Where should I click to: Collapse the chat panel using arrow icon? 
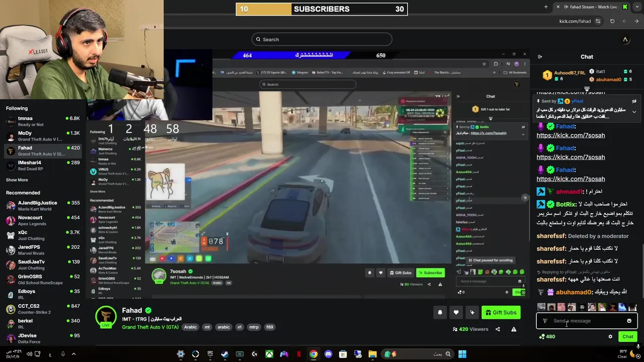coord(540,57)
